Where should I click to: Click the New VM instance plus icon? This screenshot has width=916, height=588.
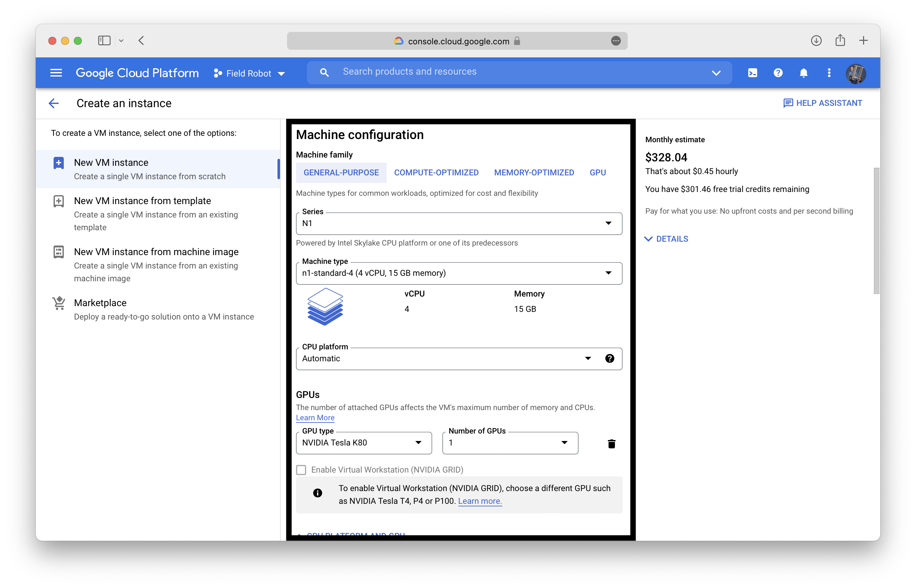58,163
